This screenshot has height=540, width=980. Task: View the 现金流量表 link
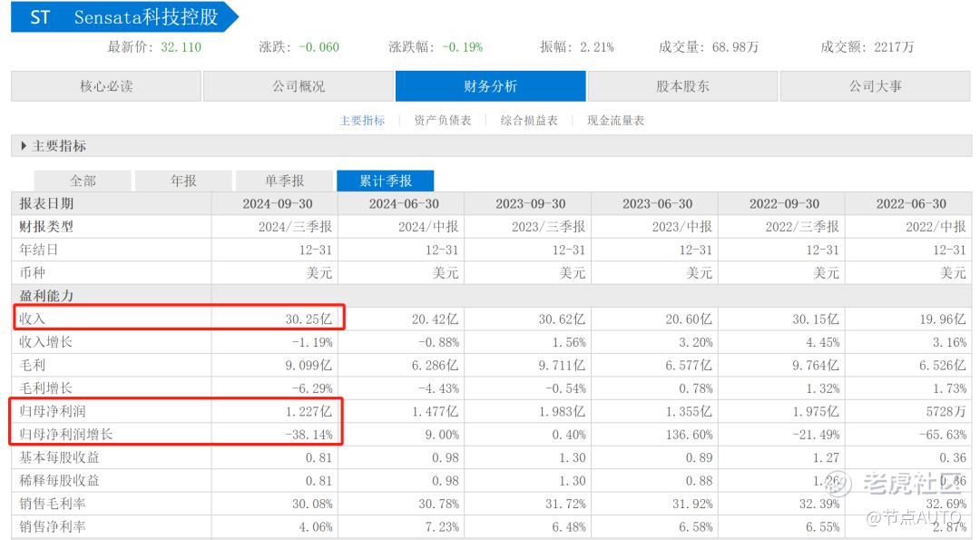615,121
